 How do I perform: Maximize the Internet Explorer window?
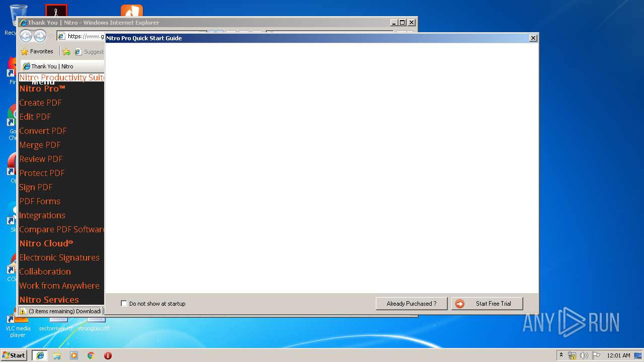coord(402,23)
